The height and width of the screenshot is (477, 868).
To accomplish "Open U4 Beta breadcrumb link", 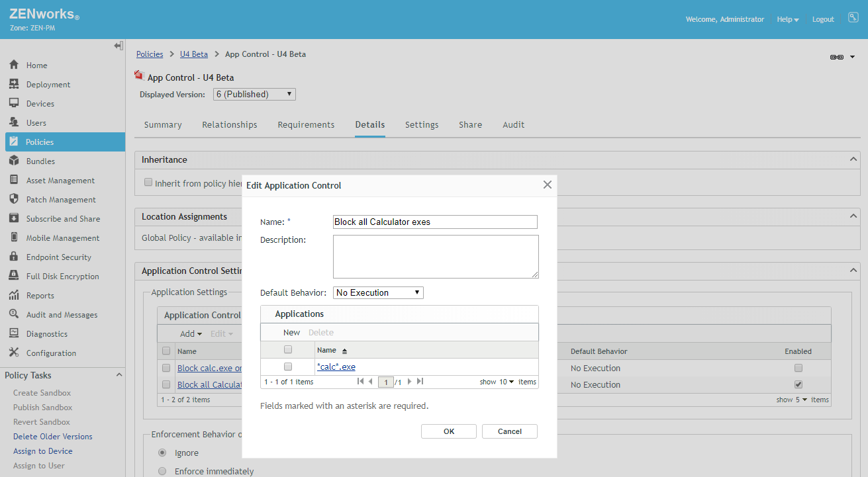I will click(194, 54).
